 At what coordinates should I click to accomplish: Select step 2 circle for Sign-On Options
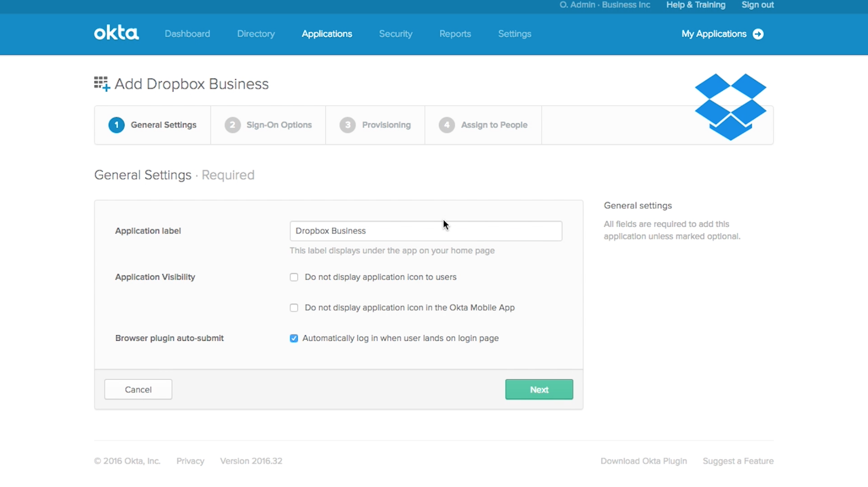click(232, 125)
